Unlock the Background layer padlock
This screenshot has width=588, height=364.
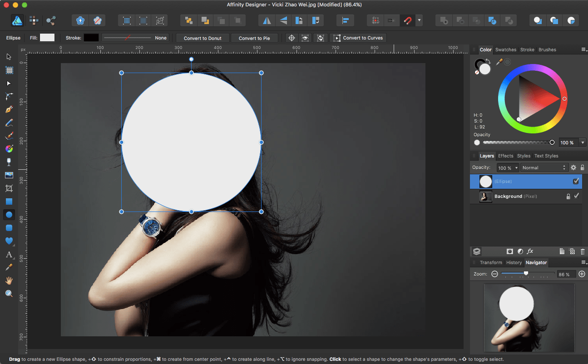click(569, 196)
